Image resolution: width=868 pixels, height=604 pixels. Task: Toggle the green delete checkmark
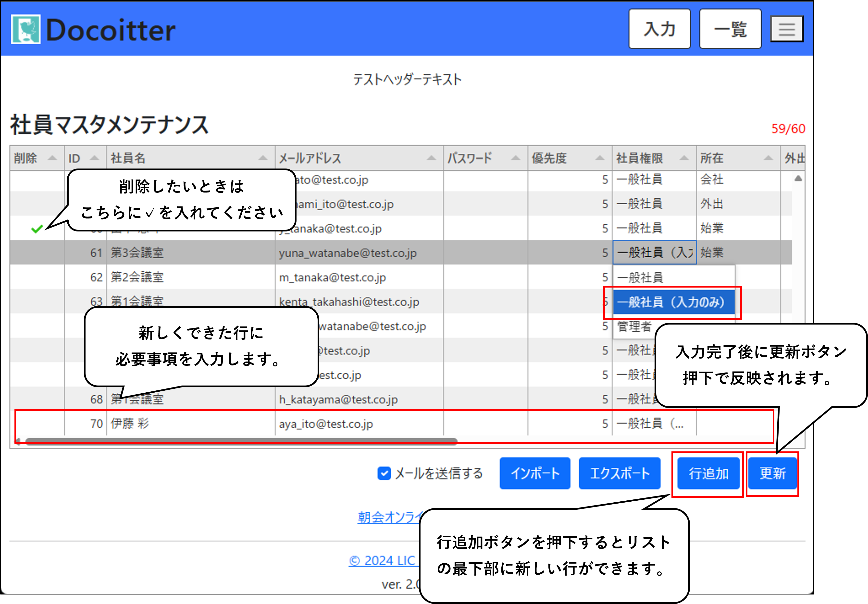point(37,229)
